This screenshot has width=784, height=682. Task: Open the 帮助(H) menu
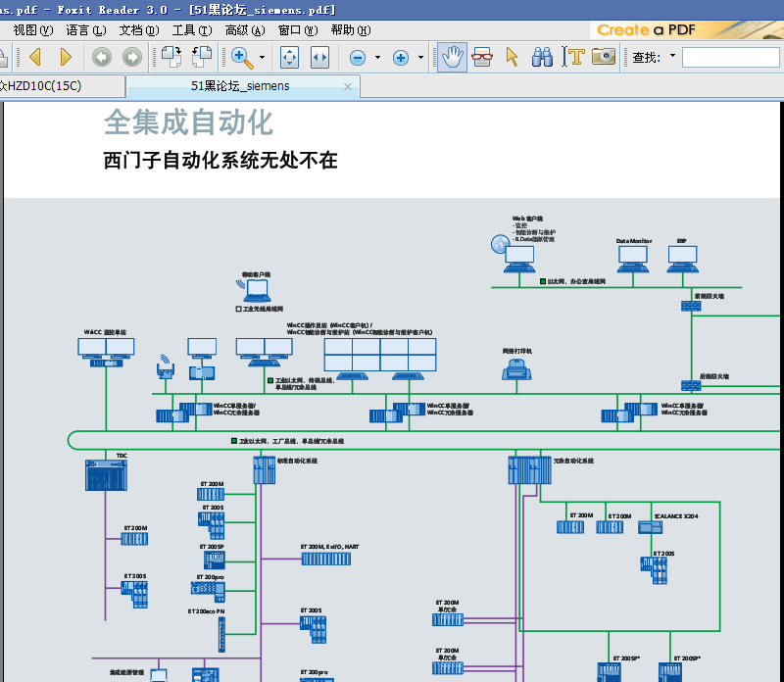[x=351, y=30]
